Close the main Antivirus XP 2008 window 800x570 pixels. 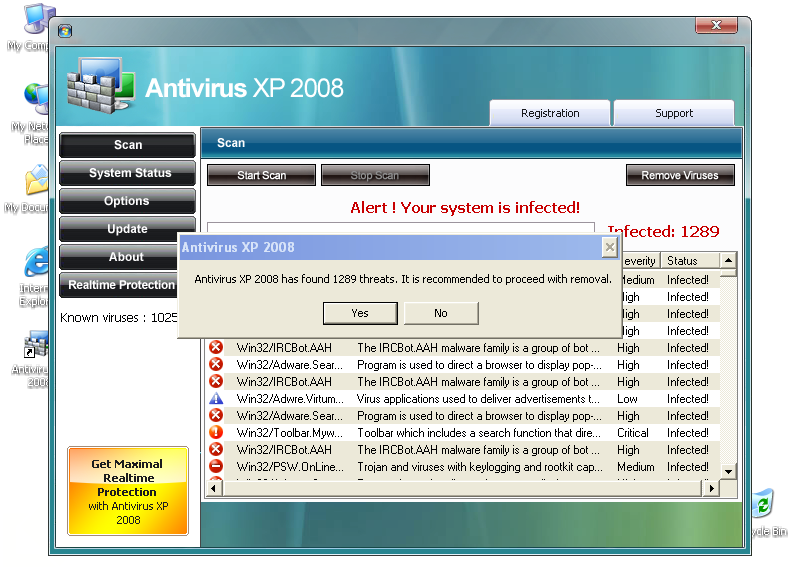click(x=716, y=25)
